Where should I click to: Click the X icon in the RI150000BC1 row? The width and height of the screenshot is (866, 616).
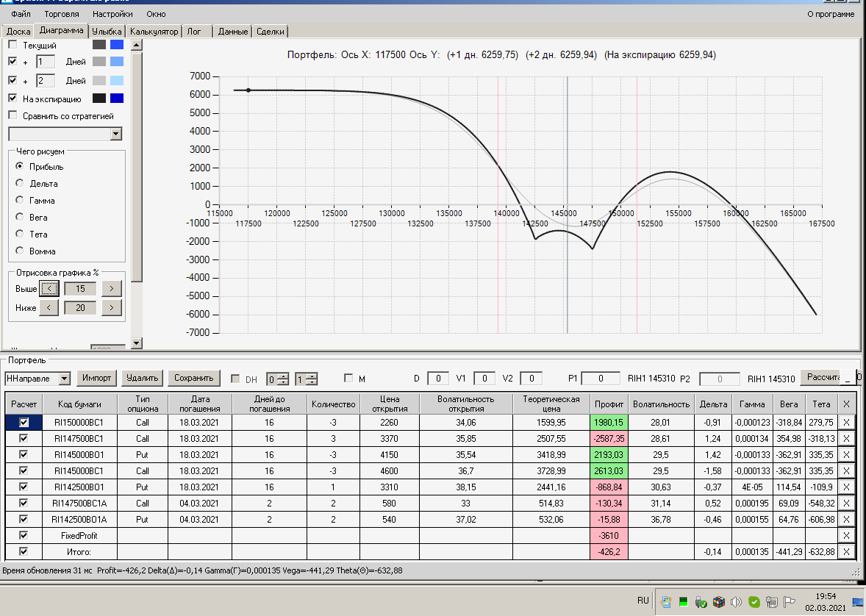pyautogui.click(x=845, y=423)
